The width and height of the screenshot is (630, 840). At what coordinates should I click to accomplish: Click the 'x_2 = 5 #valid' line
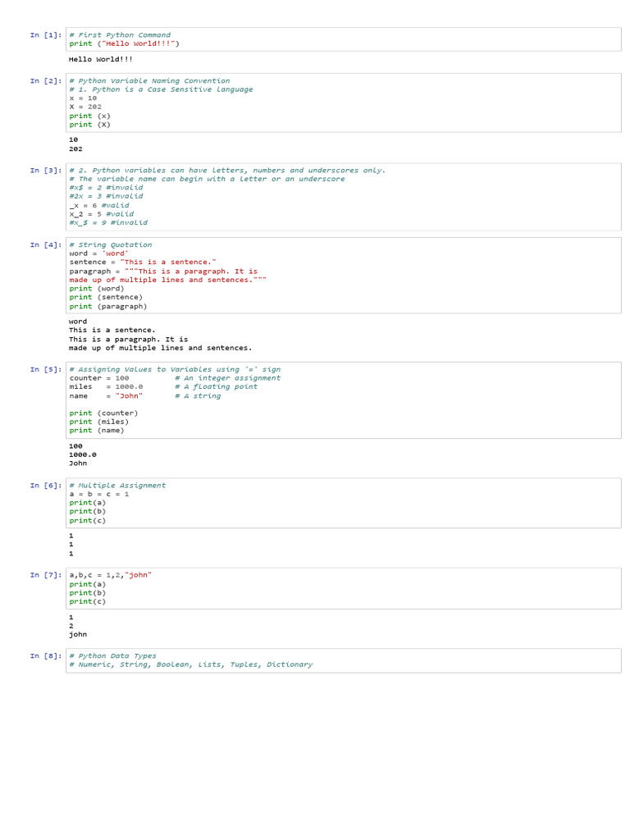(x=101, y=214)
